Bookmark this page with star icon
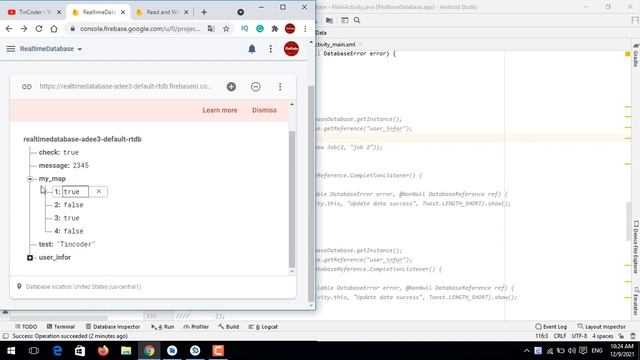The width and height of the screenshot is (640, 360). click(x=226, y=29)
